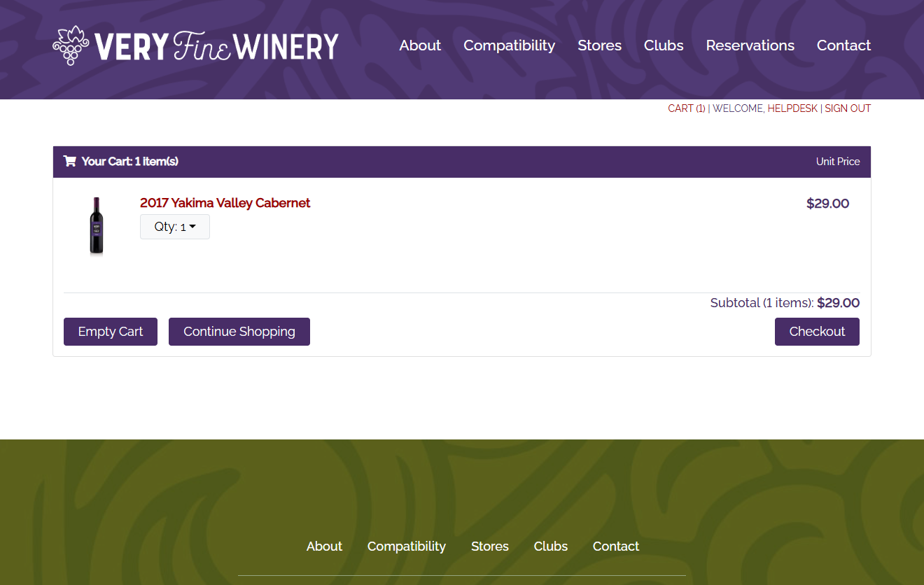
Task: Open Compatibility link in the footer
Action: (407, 547)
